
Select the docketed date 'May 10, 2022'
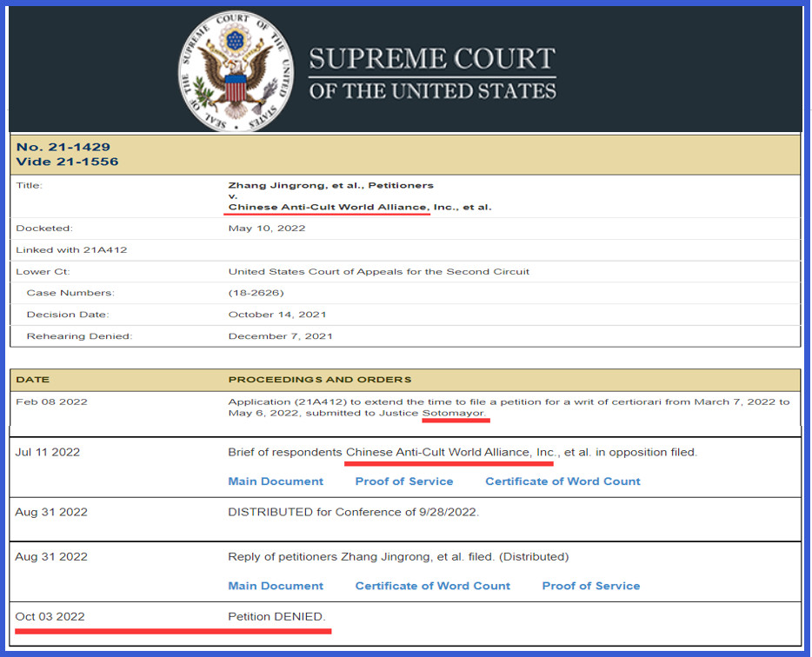[x=267, y=229]
